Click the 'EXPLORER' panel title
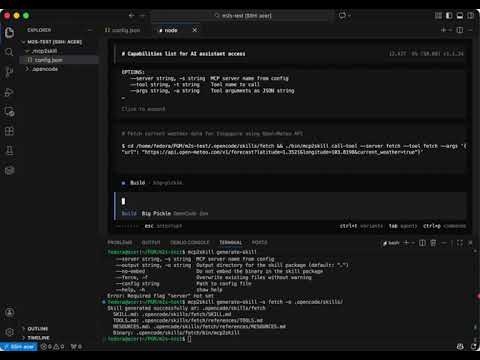This screenshot has width=480, height=360. click(39, 30)
